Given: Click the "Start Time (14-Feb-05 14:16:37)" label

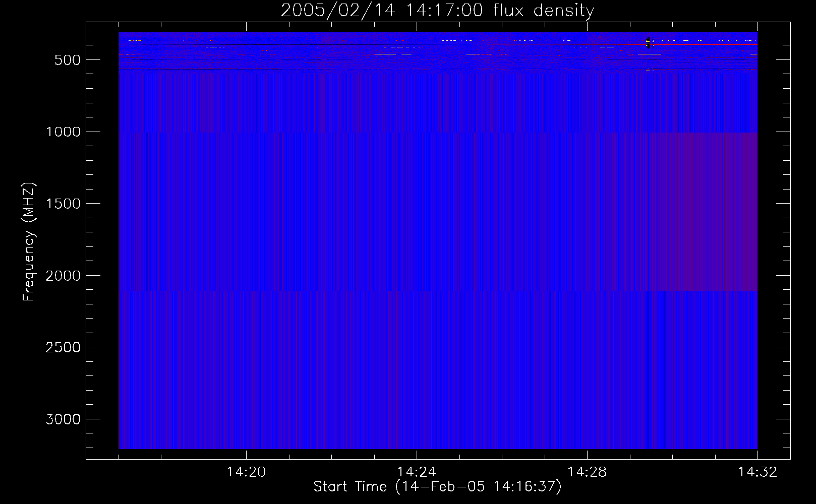Looking at the screenshot, I should (437, 487).
